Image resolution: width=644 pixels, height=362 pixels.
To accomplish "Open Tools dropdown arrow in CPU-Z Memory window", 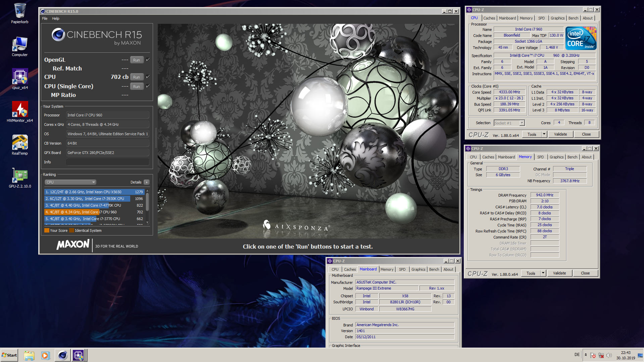I will [543, 273].
